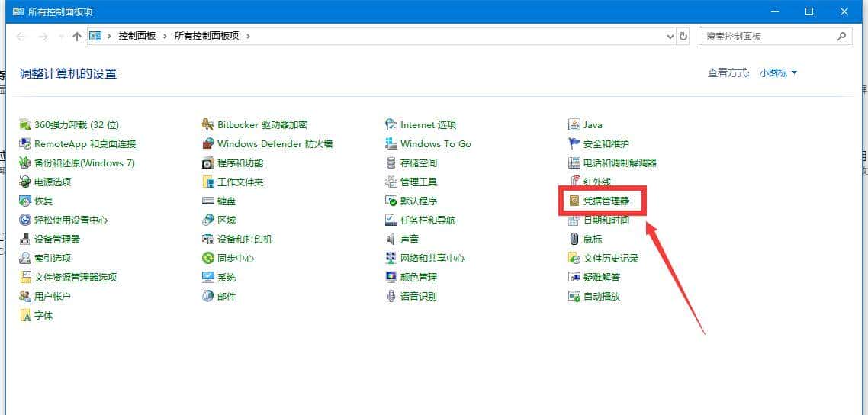This screenshot has height=415, width=868.
Task: Click the 存储空间 icon
Action: click(x=391, y=162)
